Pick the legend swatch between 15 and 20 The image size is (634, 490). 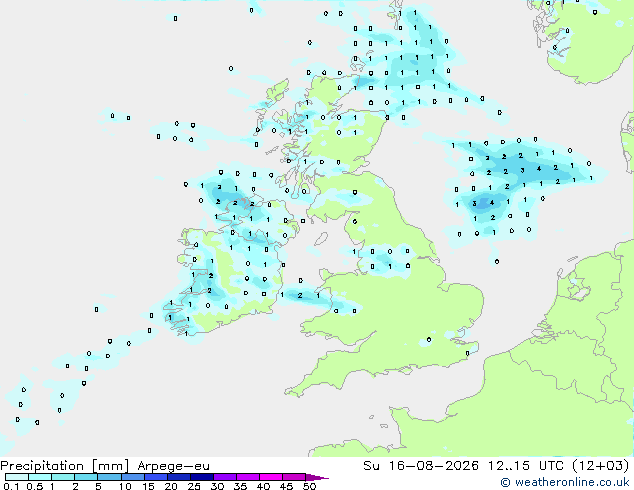pos(155,477)
